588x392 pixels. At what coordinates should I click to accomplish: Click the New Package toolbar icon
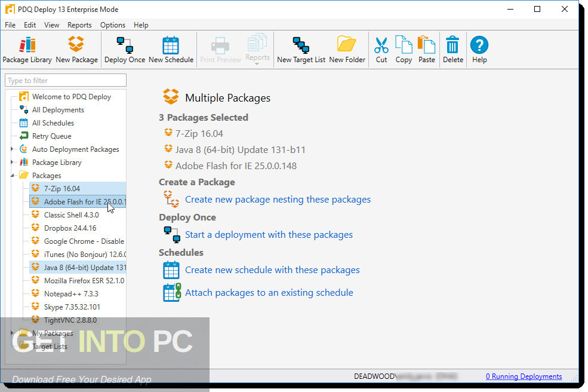click(76, 50)
